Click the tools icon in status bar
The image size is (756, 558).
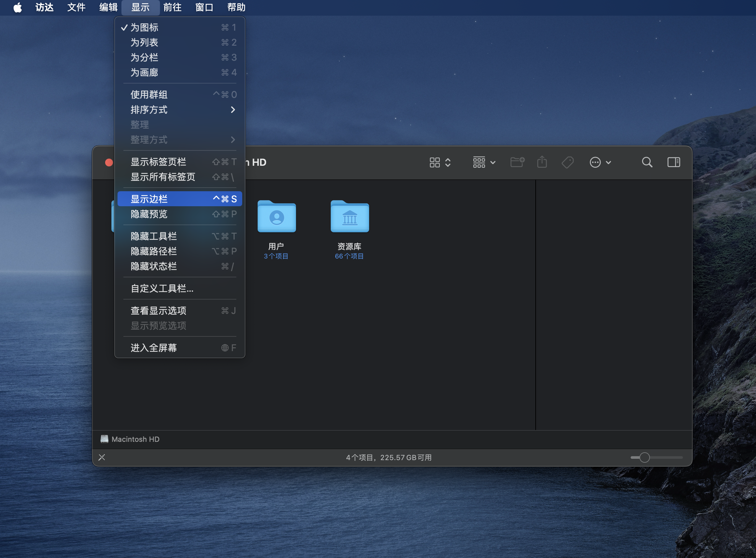click(102, 457)
